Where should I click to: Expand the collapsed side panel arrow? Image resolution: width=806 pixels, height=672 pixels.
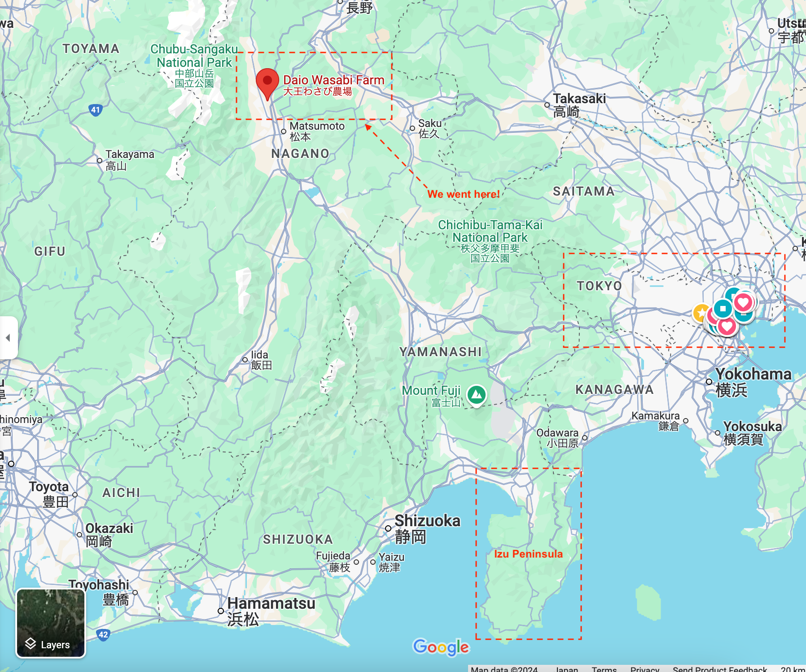pos(8,338)
